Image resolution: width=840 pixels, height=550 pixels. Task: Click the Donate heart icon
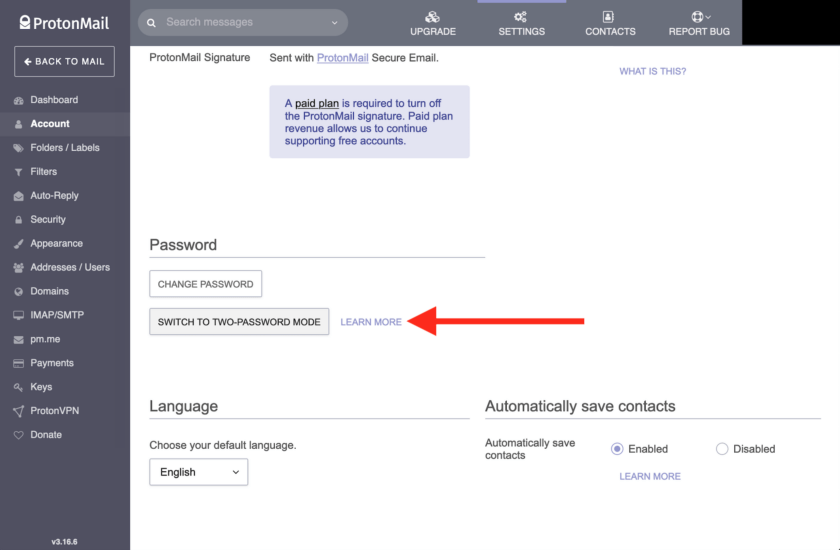click(x=19, y=435)
